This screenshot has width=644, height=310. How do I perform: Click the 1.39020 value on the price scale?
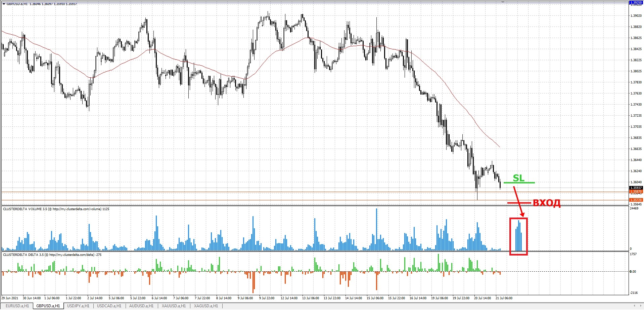pyautogui.click(x=636, y=16)
